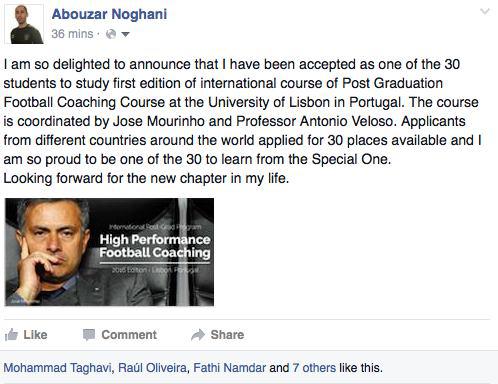Open Fathi Namdar's profile link
This screenshot has height=384, width=498.
(x=229, y=368)
